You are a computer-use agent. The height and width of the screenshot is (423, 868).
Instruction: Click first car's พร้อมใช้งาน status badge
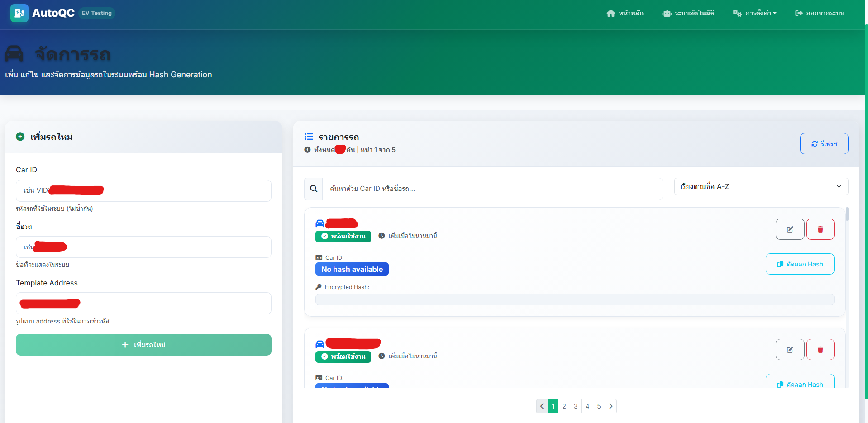[x=343, y=236]
